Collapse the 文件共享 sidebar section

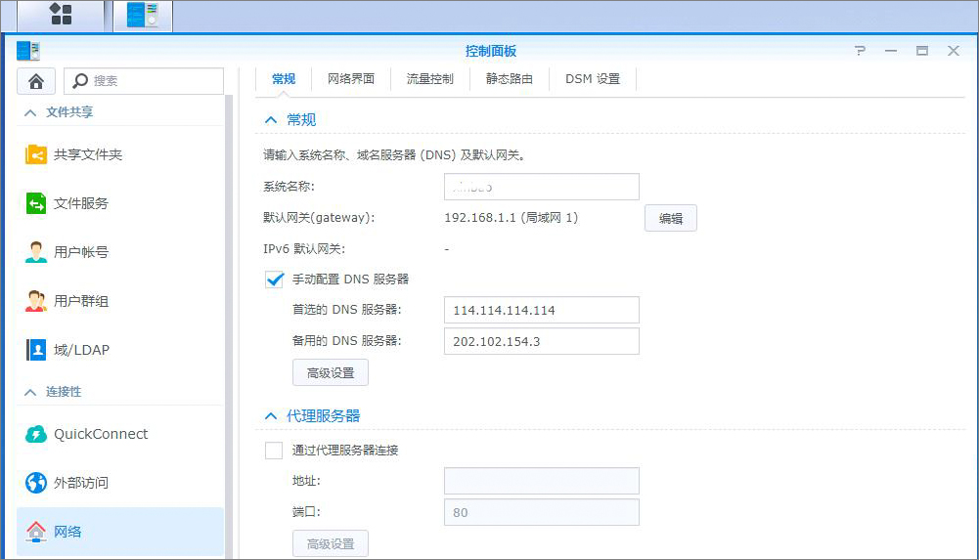tap(30, 112)
